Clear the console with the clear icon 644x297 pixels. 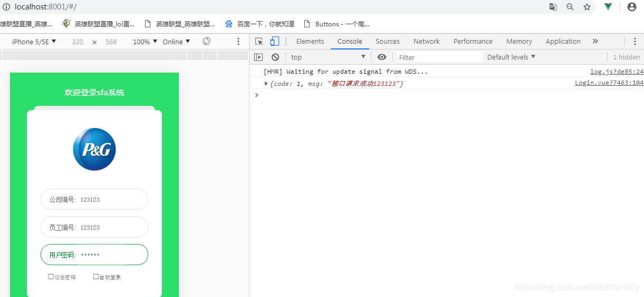coord(275,57)
